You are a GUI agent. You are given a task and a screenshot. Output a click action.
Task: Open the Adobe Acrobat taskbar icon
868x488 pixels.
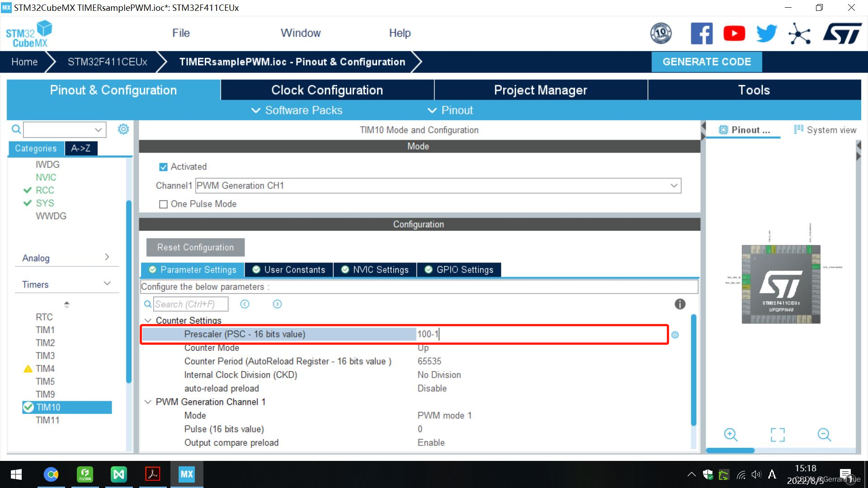[x=152, y=474]
